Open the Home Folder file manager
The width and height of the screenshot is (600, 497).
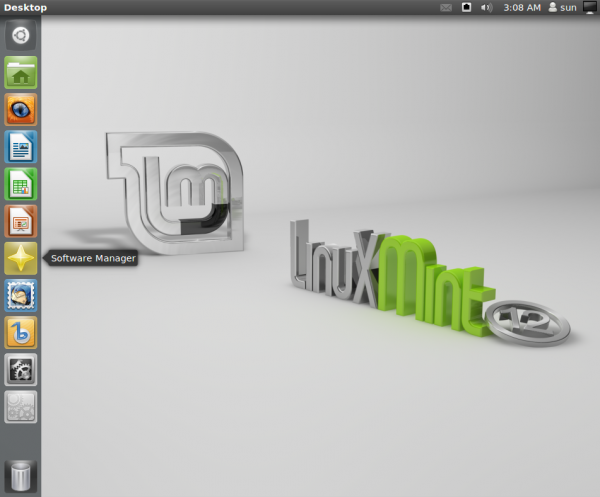click(21, 73)
